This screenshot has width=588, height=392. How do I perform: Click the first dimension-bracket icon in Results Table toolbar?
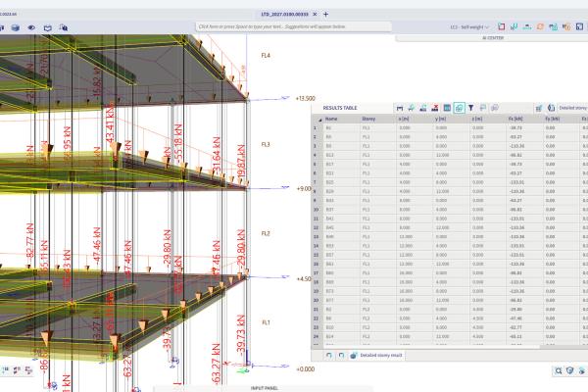[x=400, y=108]
